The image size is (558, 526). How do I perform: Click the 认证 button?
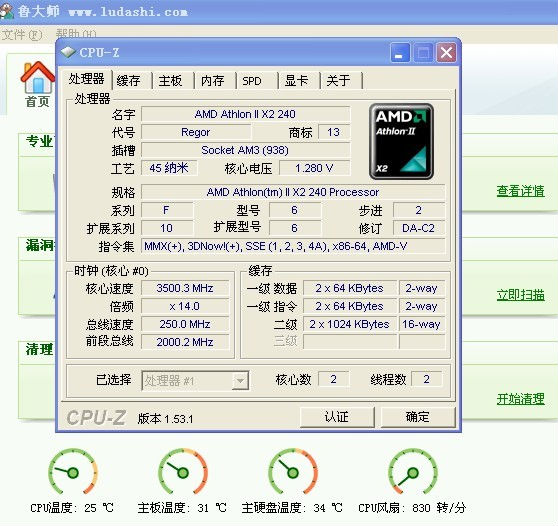coord(337,417)
